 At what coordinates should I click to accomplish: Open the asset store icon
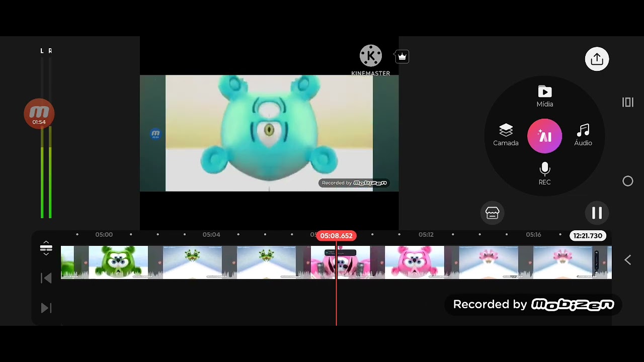(492, 213)
